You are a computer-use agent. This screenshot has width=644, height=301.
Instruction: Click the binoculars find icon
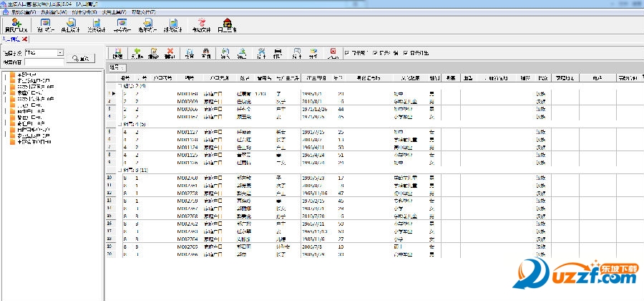tap(206, 52)
